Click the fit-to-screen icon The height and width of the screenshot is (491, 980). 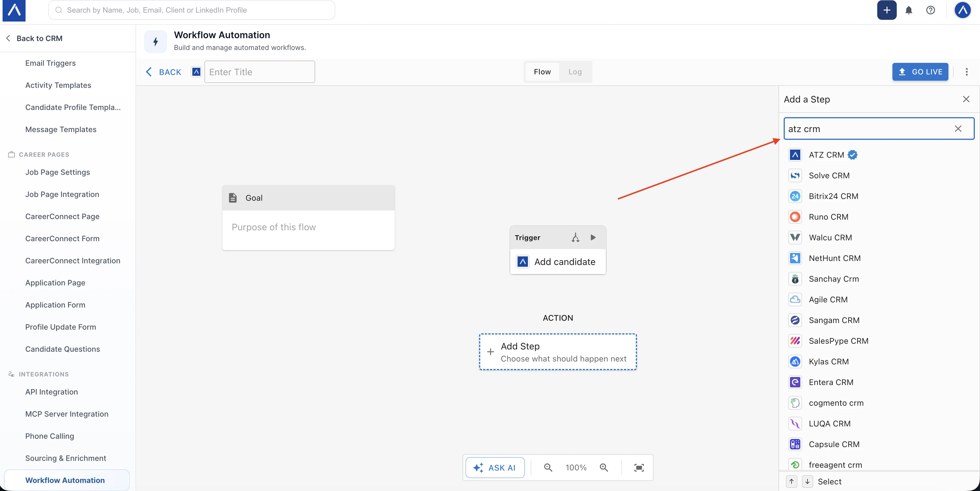639,467
